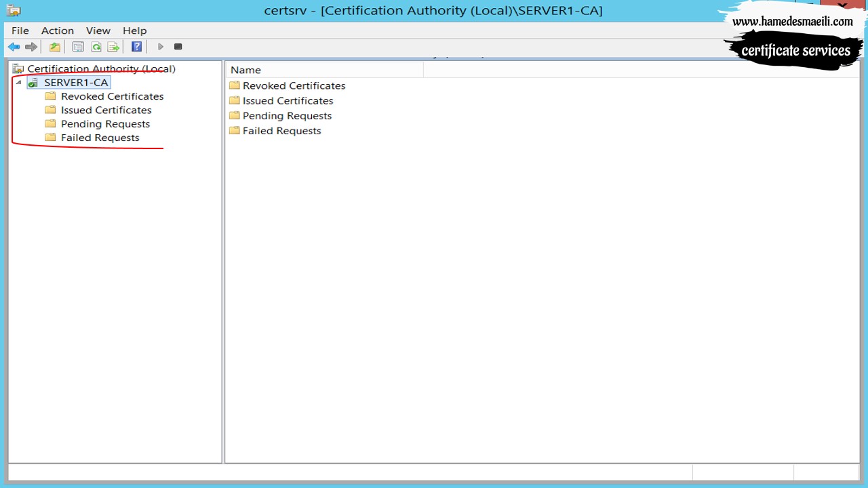Click the Help question mark icon
Image resolution: width=868 pixels, height=488 pixels.
137,47
